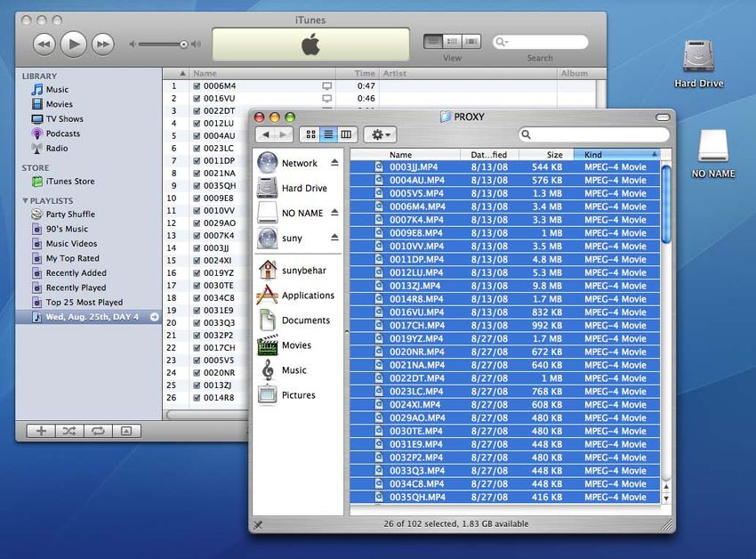Show artwork viewer button in iTunes
Image resolution: width=756 pixels, height=559 pixels.
click(x=126, y=431)
